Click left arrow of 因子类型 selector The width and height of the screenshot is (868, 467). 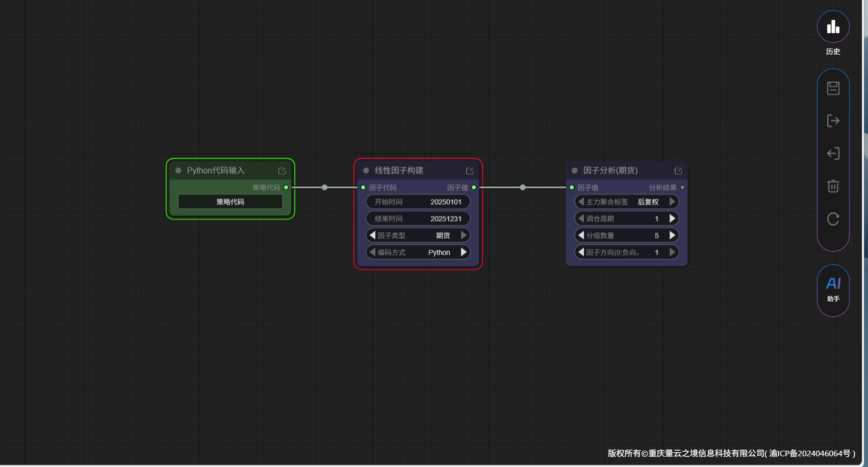372,235
